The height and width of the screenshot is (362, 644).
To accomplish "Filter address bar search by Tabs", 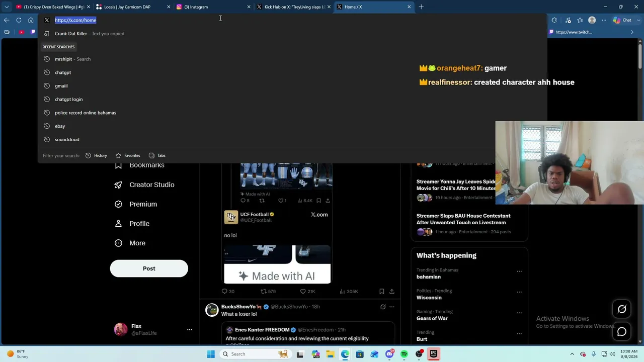I will tap(157, 156).
